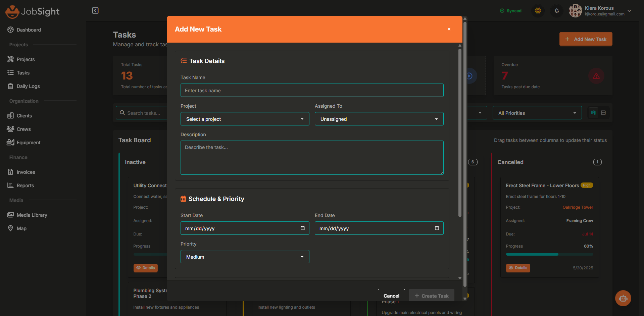This screenshot has width=644, height=316.
Task: Click the JobSight logo
Action: [x=33, y=12]
